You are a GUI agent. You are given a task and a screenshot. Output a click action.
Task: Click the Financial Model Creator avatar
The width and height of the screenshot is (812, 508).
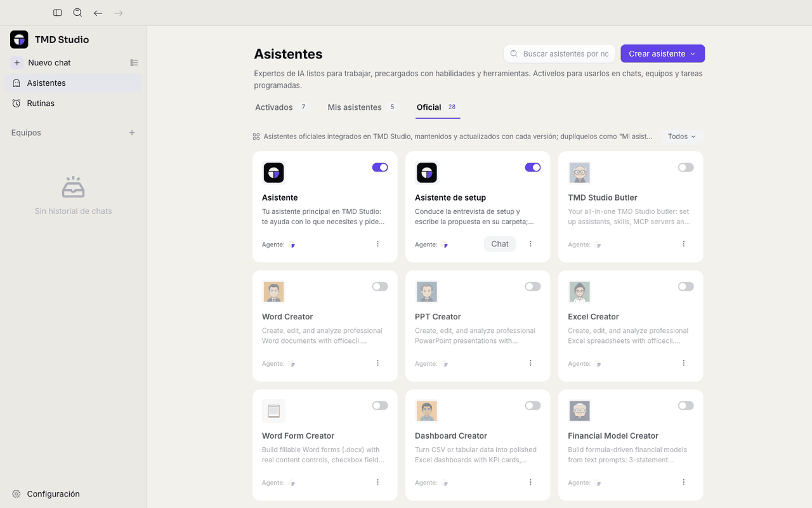tap(579, 411)
